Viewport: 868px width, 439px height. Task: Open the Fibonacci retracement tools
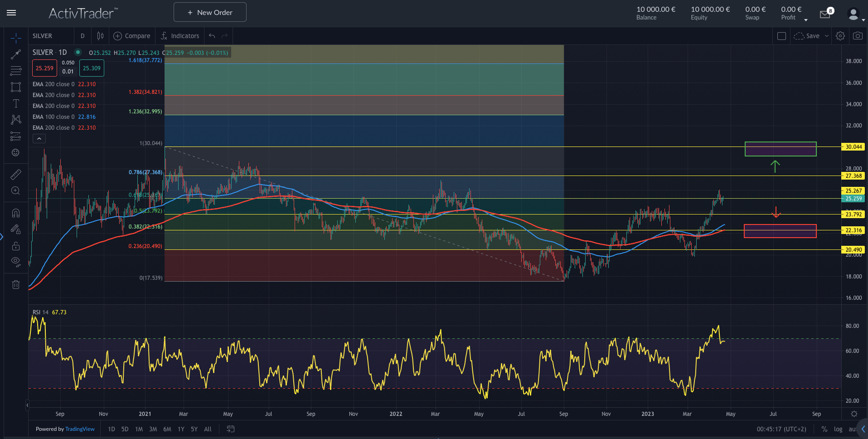point(16,71)
